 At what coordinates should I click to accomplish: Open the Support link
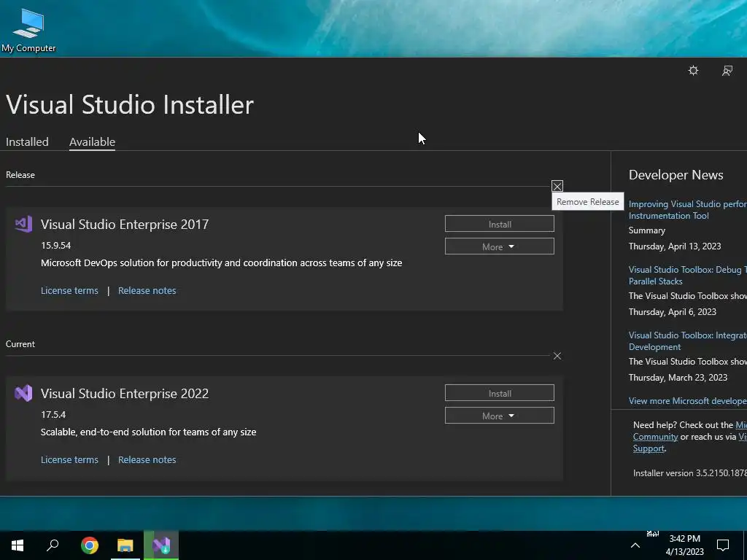pos(649,448)
